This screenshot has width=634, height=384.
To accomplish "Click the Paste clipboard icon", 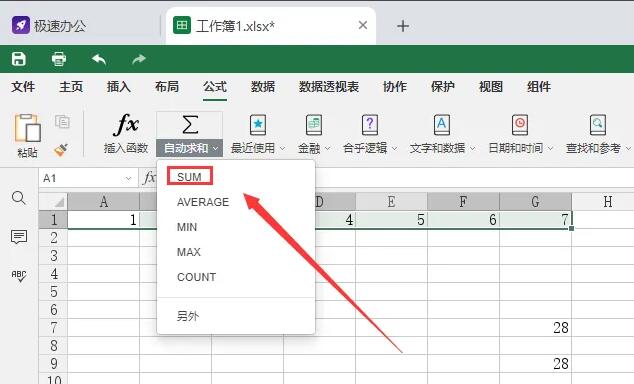I will click(27, 128).
